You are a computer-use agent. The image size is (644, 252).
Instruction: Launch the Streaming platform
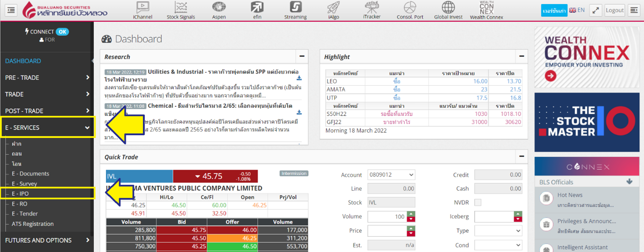(295, 10)
